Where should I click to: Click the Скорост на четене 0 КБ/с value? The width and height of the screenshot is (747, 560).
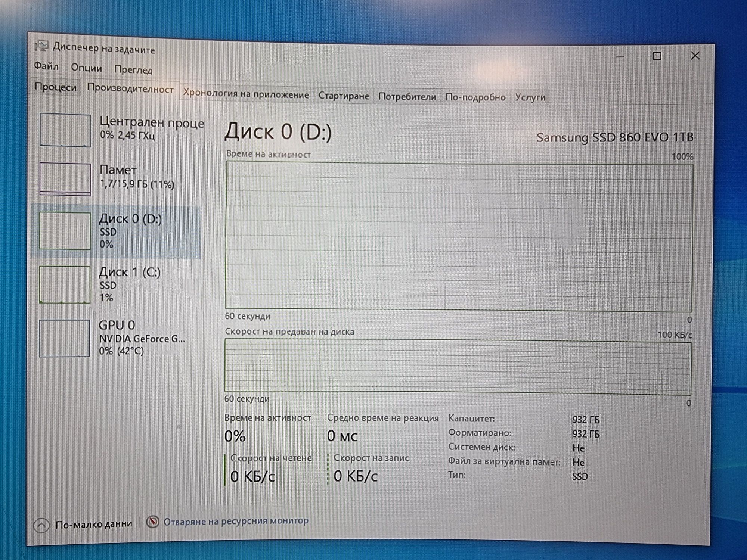coord(252,476)
